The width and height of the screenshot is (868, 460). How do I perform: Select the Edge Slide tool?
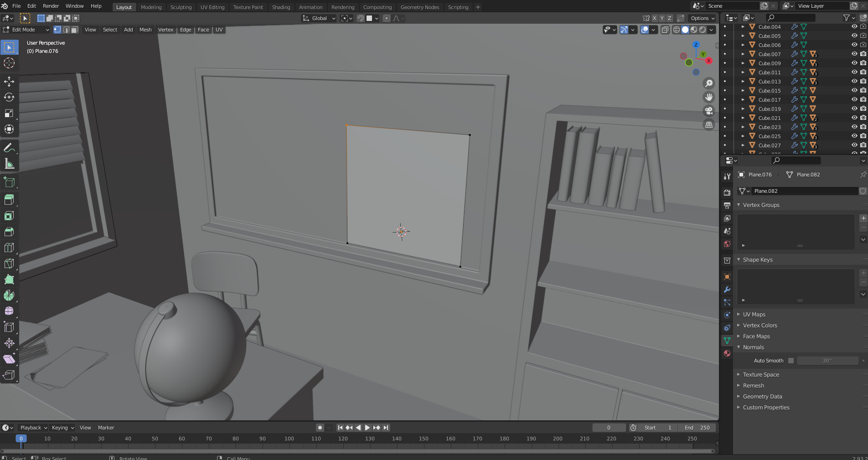pyautogui.click(x=9, y=327)
